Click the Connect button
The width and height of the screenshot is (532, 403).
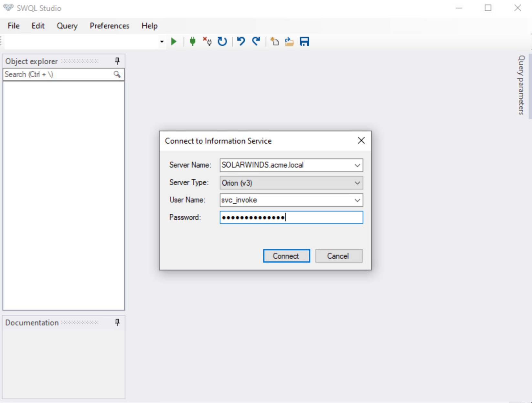(x=286, y=256)
